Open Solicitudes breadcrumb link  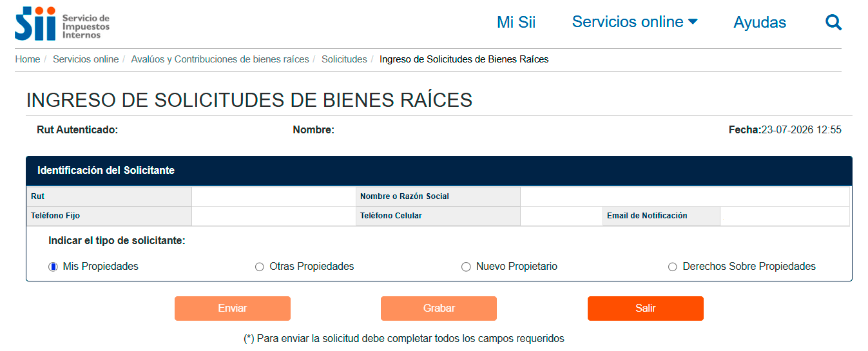344,59
